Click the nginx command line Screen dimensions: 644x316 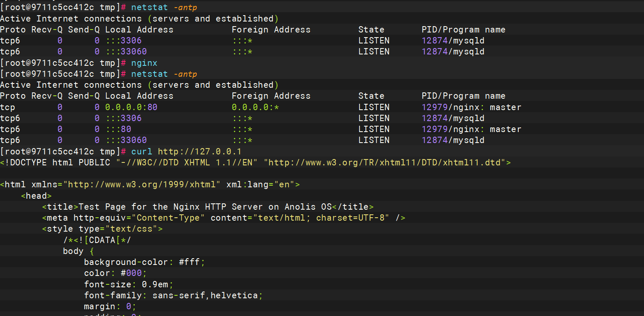144,63
